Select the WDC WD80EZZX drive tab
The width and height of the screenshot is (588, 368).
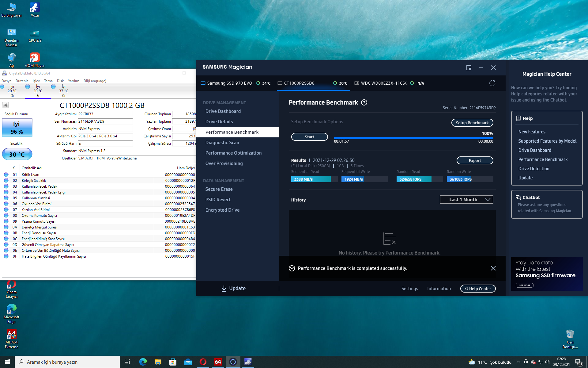(x=389, y=83)
